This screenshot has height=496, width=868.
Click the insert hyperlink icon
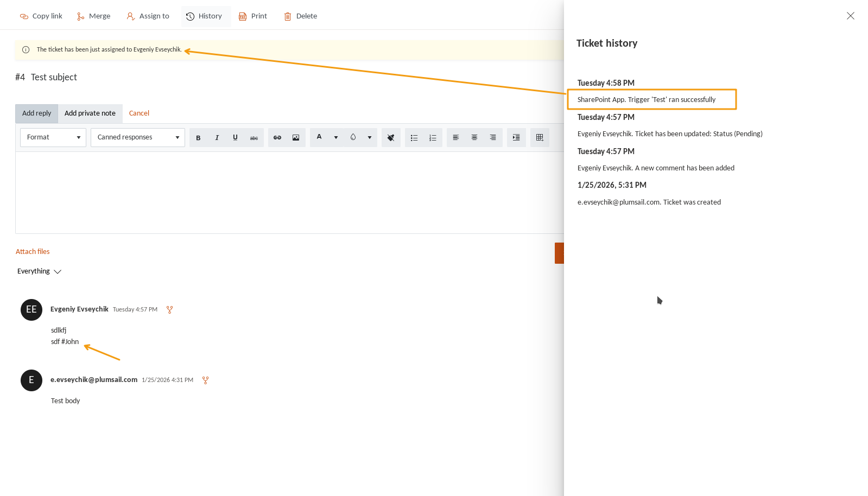tap(277, 138)
